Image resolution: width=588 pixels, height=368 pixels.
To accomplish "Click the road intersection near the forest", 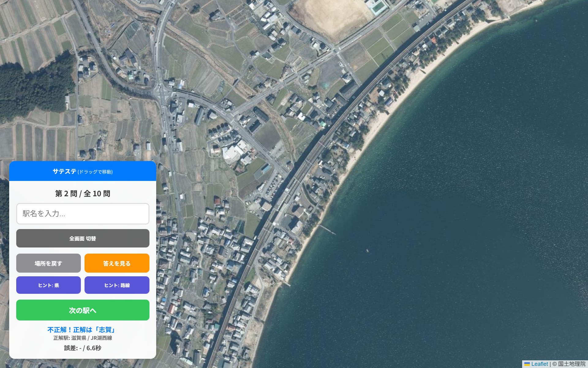I will 161,90.
